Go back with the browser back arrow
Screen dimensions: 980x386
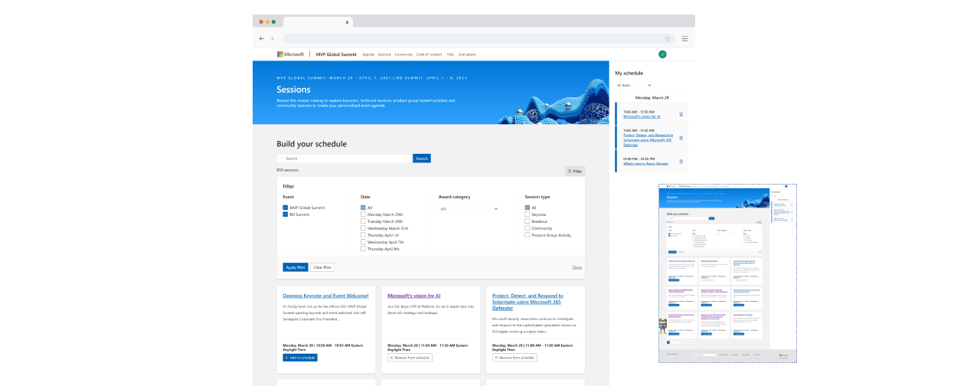262,38
